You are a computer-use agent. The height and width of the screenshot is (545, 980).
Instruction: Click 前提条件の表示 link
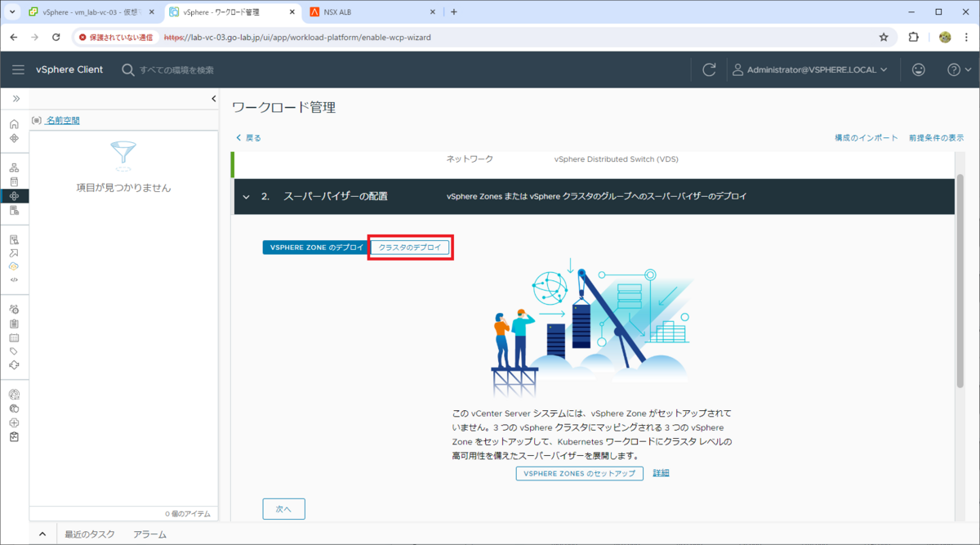[x=936, y=138]
